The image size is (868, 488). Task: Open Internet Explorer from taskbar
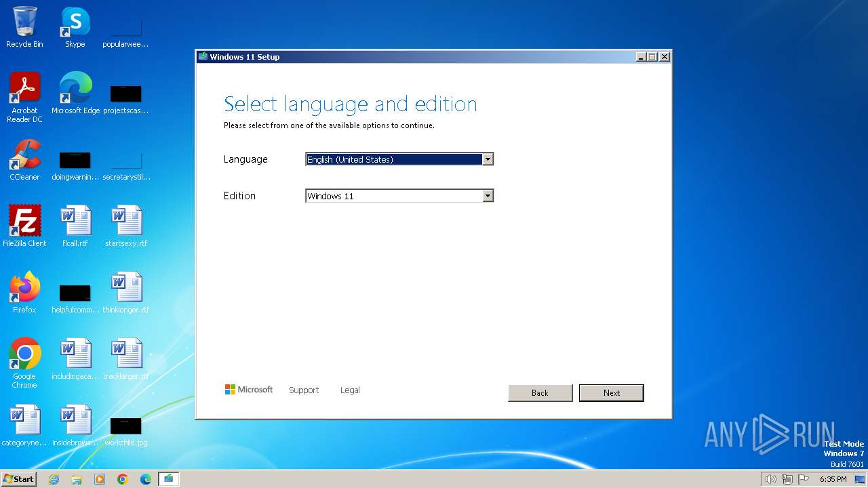point(54,479)
